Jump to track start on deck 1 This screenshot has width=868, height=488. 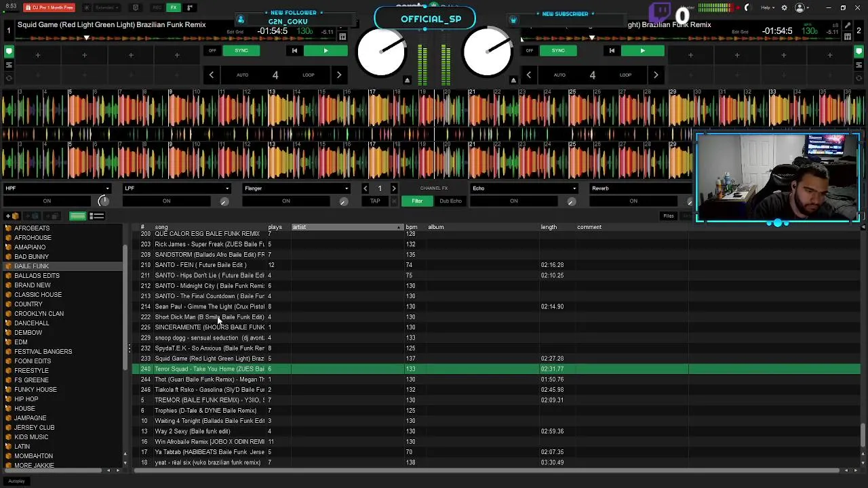pyautogui.click(x=294, y=51)
